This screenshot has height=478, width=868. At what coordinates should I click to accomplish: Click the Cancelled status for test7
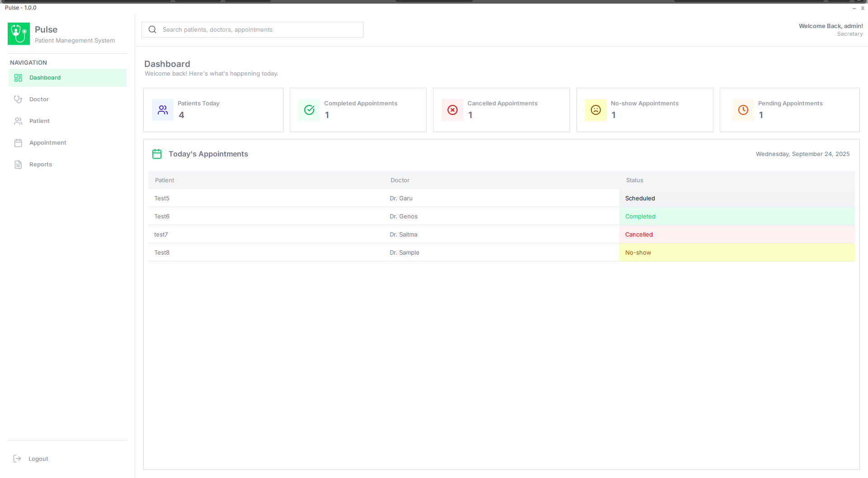tap(639, 235)
